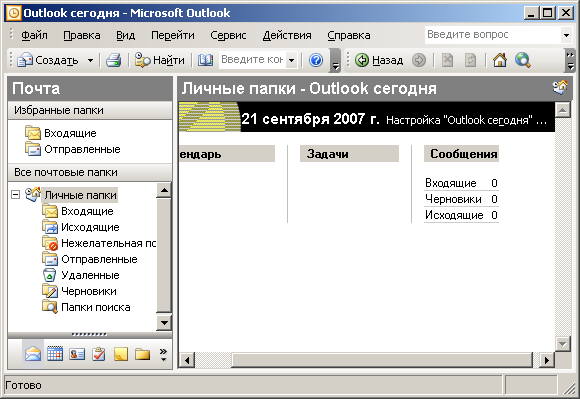Open the Сервис menu
580x399 pixels.
click(x=228, y=35)
